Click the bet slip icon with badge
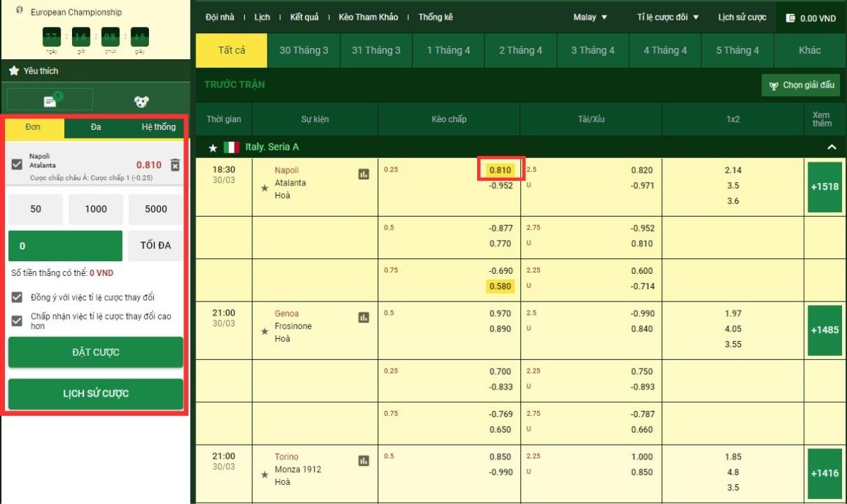This screenshot has height=504, width=847. click(50, 101)
